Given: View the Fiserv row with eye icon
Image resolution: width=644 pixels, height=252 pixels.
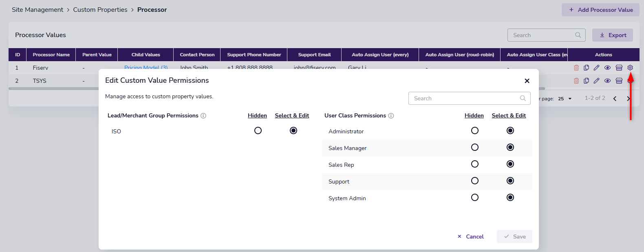Looking at the screenshot, I should [x=607, y=68].
